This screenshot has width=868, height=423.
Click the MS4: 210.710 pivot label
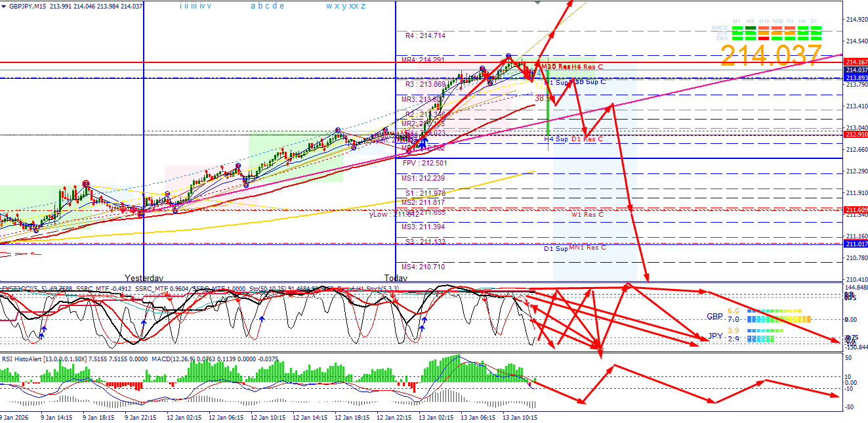[424, 267]
